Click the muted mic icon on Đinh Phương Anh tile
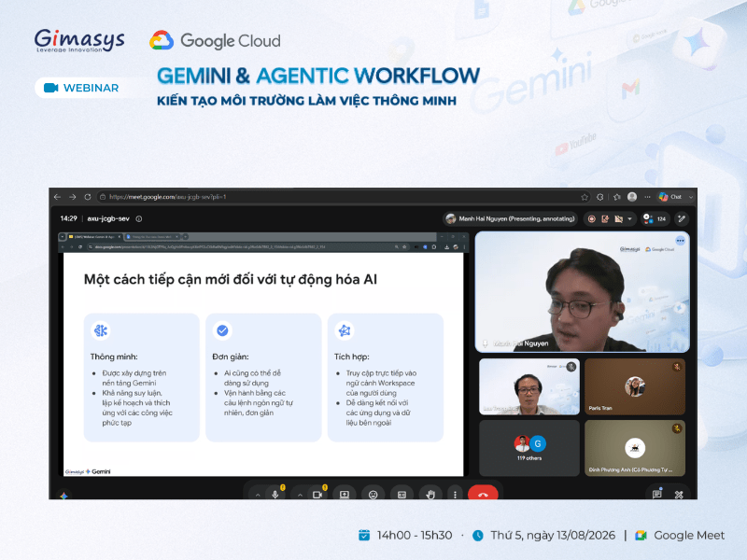This screenshot has width=747, height=560. (676, 428)
